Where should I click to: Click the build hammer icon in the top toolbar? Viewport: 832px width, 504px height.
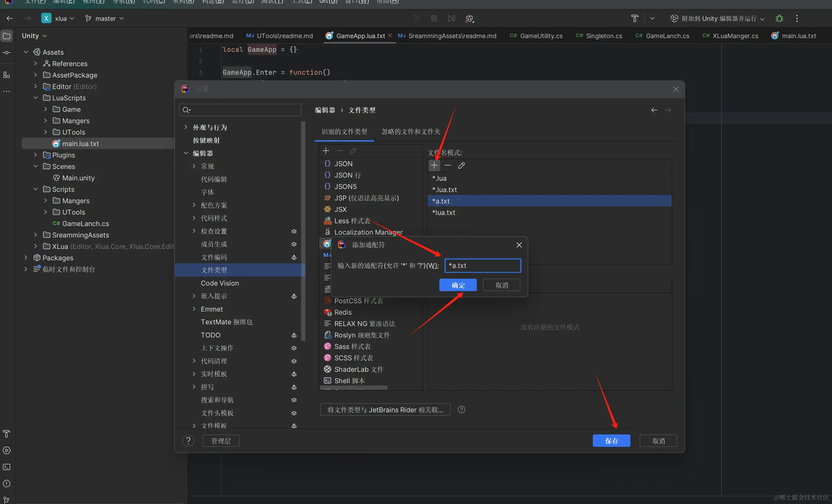pyautogui.click(x=634, y=18)
